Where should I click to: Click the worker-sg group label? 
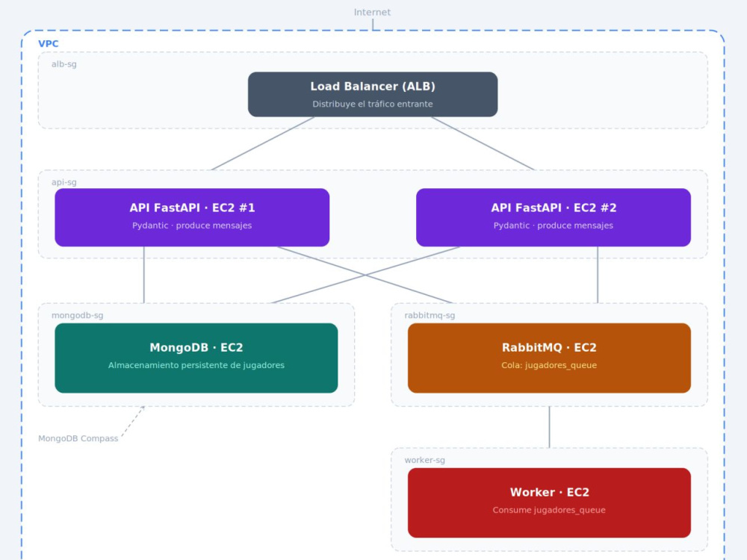(x=424, y=460)
